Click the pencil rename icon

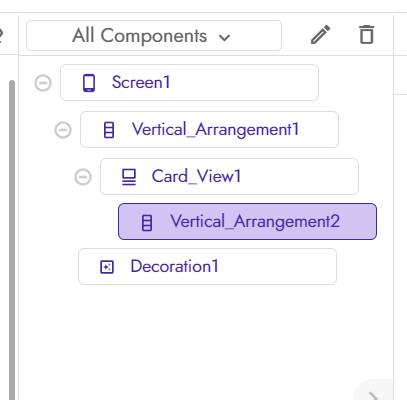[x=320, y=35]
